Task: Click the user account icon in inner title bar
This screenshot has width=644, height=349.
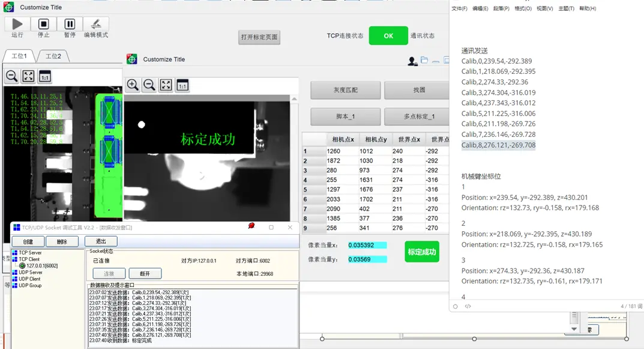Action: pyautogui.click(x=412, y=61)
